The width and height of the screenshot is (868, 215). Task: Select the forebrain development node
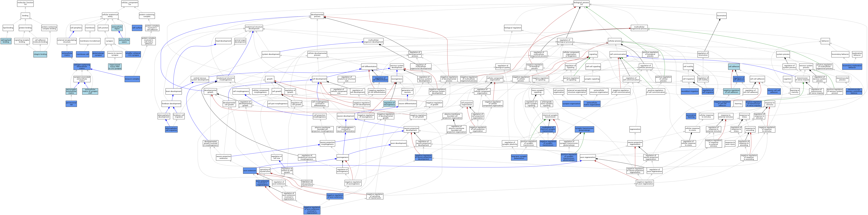pos(171,104)
